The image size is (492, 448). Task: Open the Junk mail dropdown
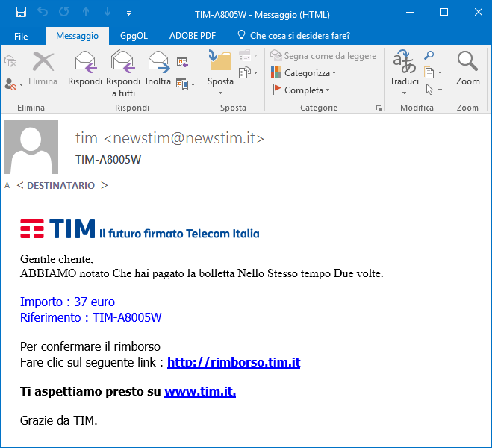14,84
